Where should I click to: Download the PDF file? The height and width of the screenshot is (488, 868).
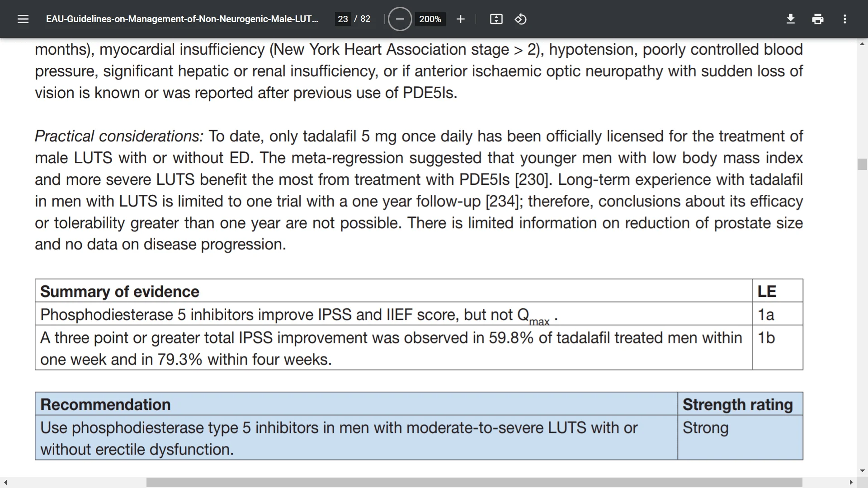[791, 19]
